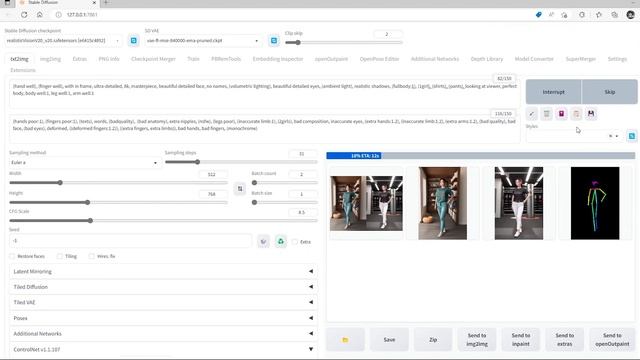The height and width of the screenshot is (360, 640).
Task: Open the browser extensions icon
Action: [582, 15]
